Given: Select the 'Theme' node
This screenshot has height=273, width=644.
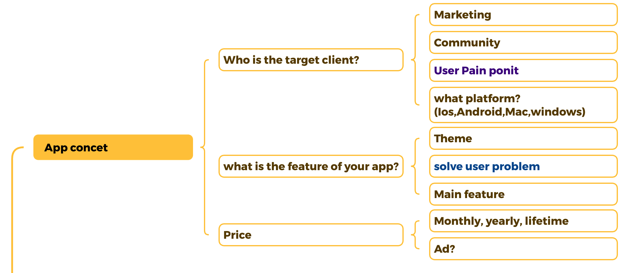Looking at the screenshot, I should 523,139.
